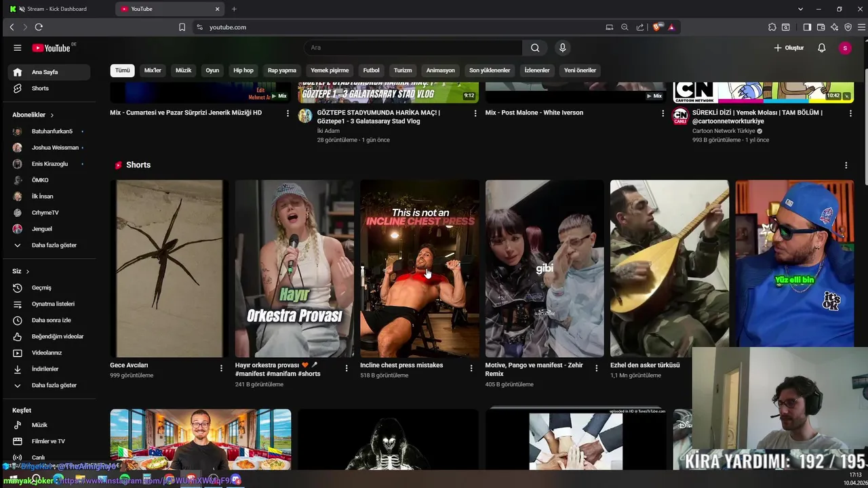The height and width of the screenshot is (488, 868).
Task: Open options for Gece Avcıları short
Action: [x=221, y=368]
